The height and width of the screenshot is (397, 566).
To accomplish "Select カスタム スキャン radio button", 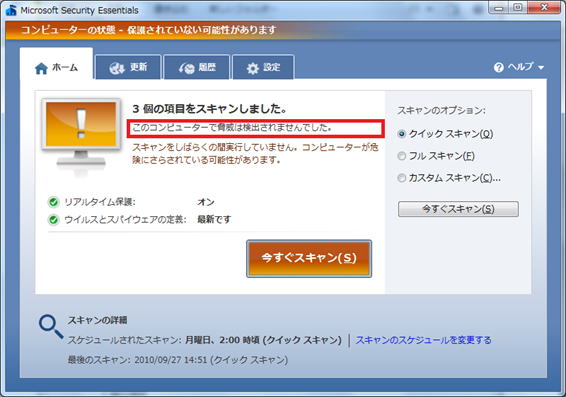I will click(x=401, y=178).
